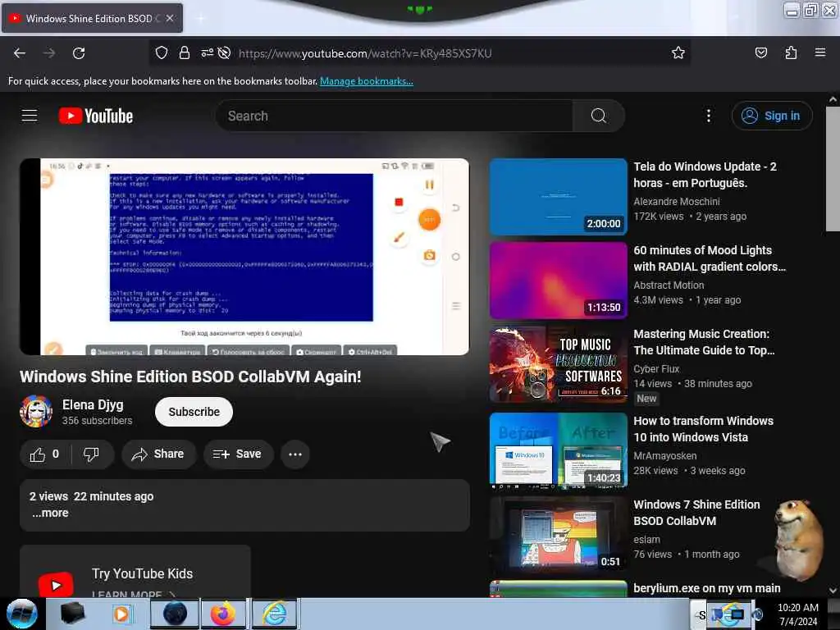Open tracking protection shield icon

click(x=162, y=52)
